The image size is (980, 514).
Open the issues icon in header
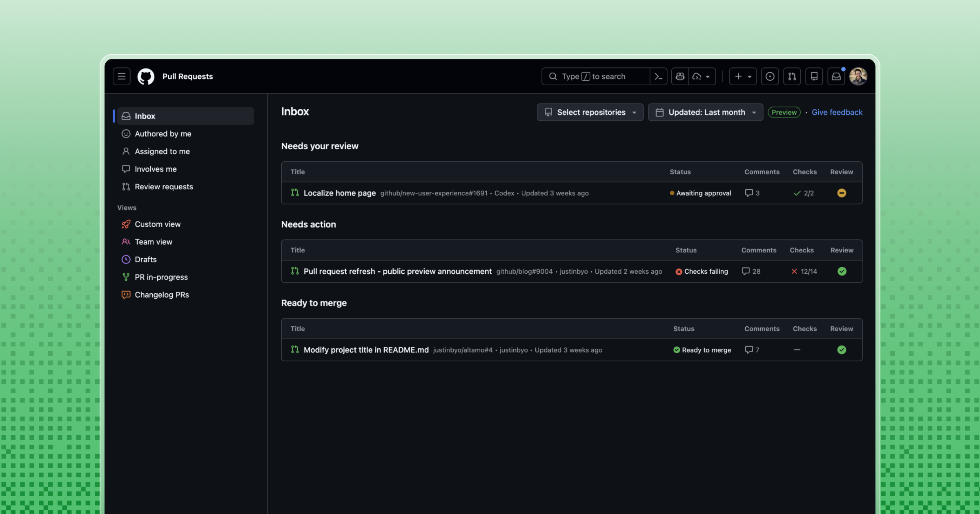[x=770, y=76]
